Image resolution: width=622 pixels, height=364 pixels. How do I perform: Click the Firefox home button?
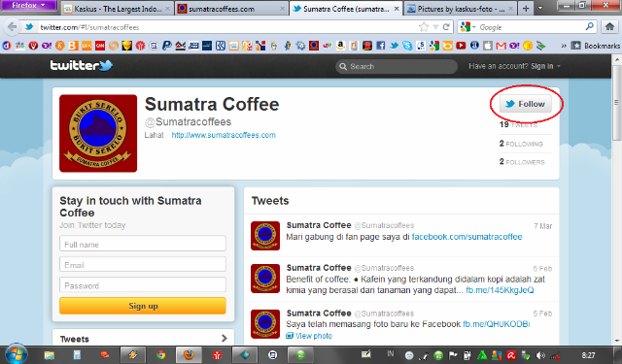(x=609, y=27)
